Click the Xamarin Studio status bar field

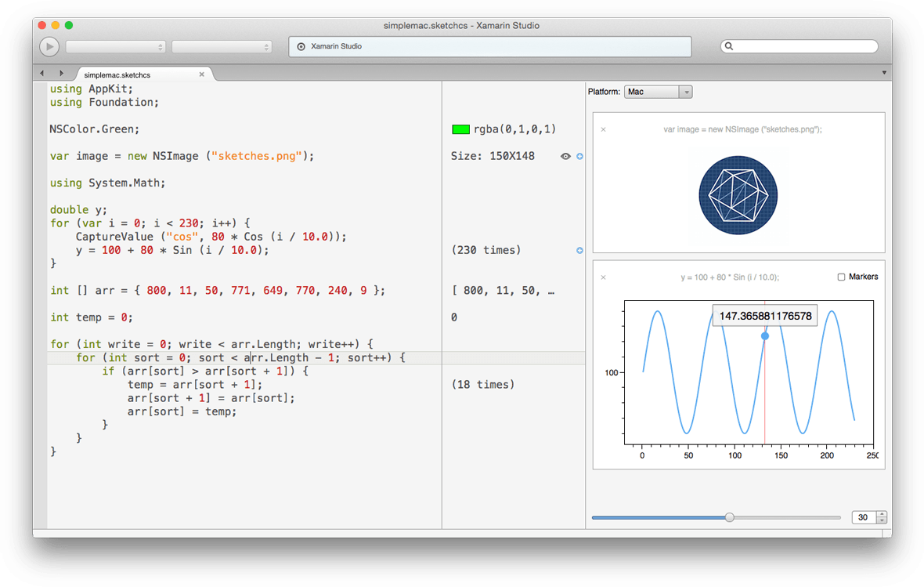[x=489, y=46]
